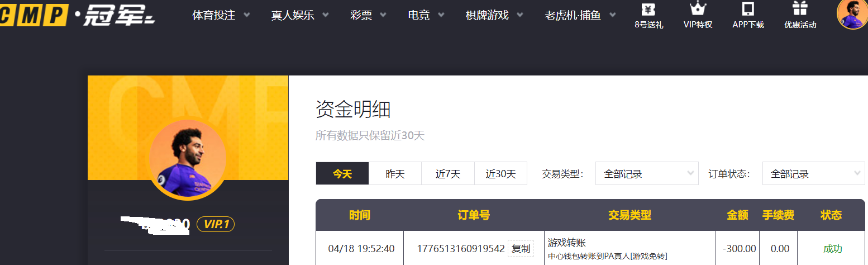Click the CMP 冠军 logo
This screenshot has height=265, width=868.
click(x=77, y=15)
